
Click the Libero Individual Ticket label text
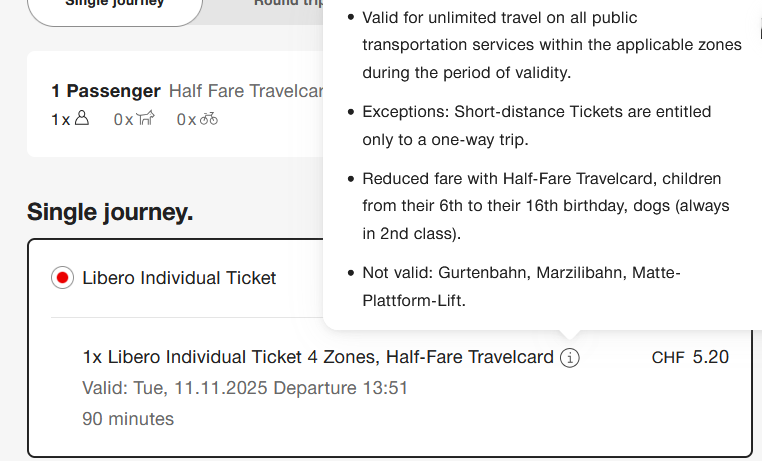pyautogui.click(x=179, y=278)
